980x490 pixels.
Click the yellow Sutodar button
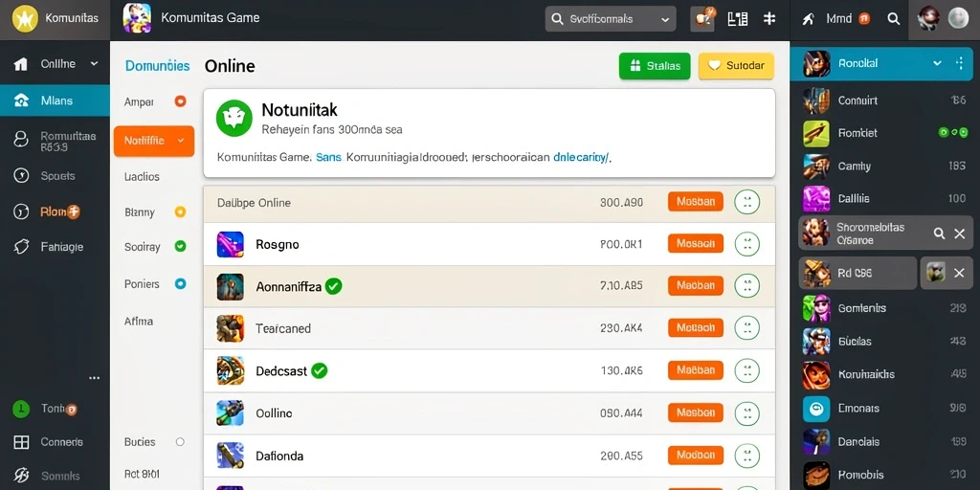736,66
